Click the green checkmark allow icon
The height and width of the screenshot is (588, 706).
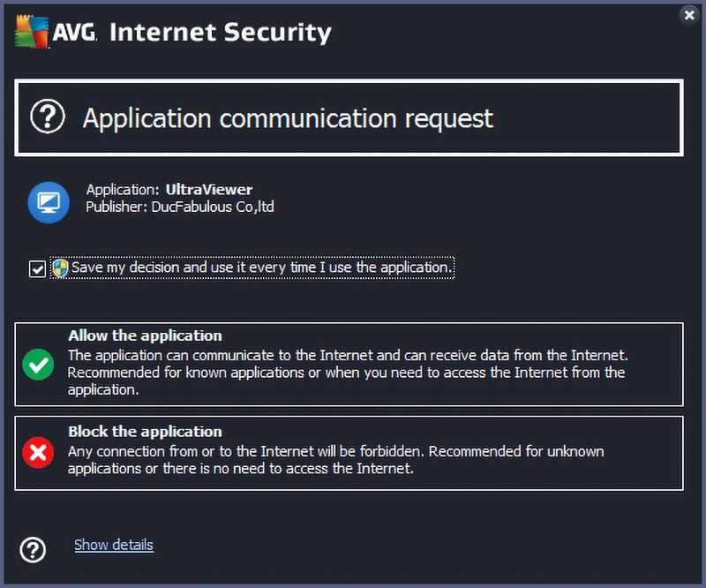[38, 364]
